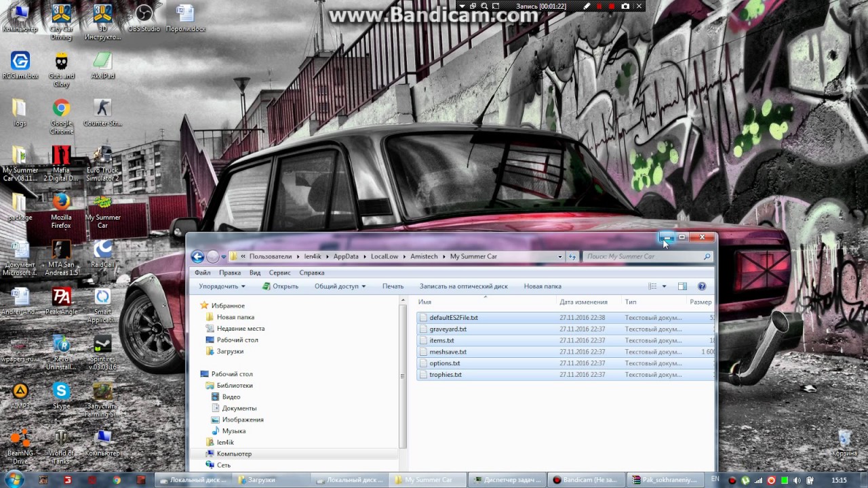Click the Открыть toolbar button
Screen dimensions: 868x488
(x=281, y=287)
